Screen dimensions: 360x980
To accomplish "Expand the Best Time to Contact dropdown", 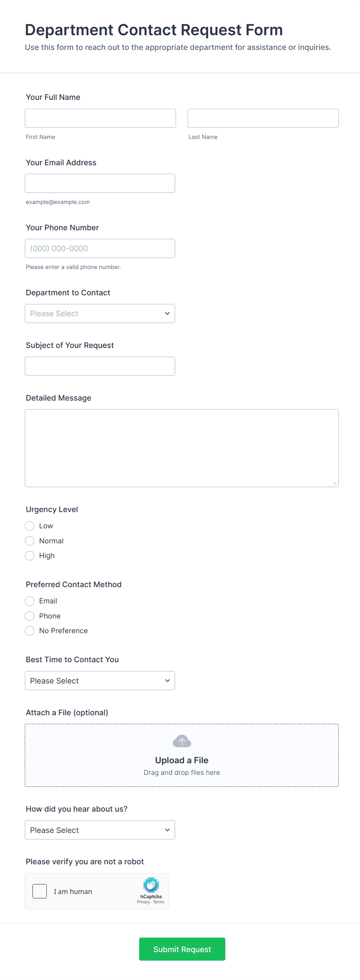I will (100, 680).
